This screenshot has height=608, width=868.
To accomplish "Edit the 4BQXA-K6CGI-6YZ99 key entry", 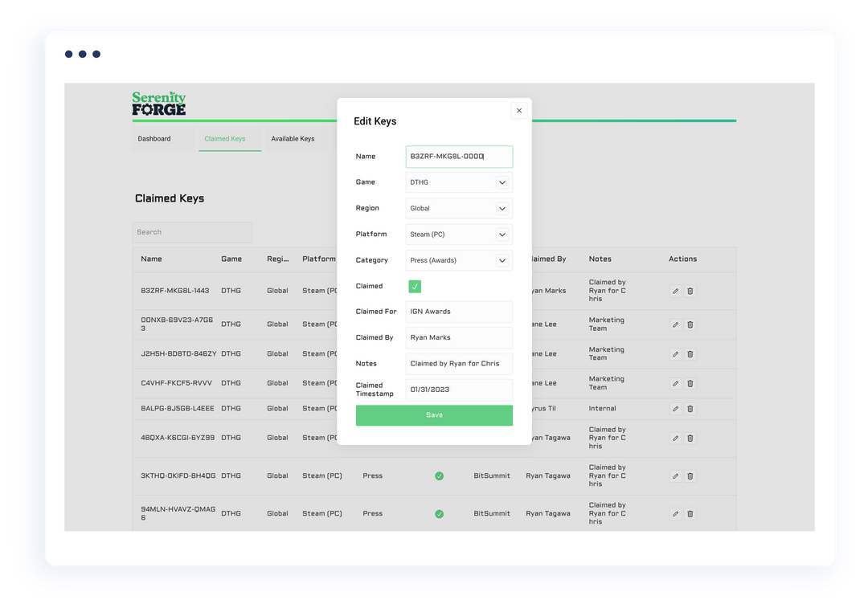I will tap(674, 438).
